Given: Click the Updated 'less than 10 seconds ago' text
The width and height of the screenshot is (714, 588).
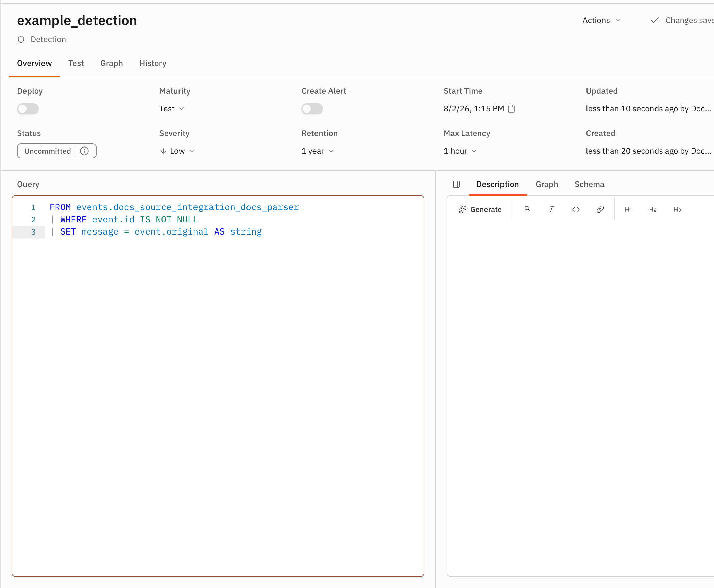Looking at the screenshot, I should click(x=648, y=109).
